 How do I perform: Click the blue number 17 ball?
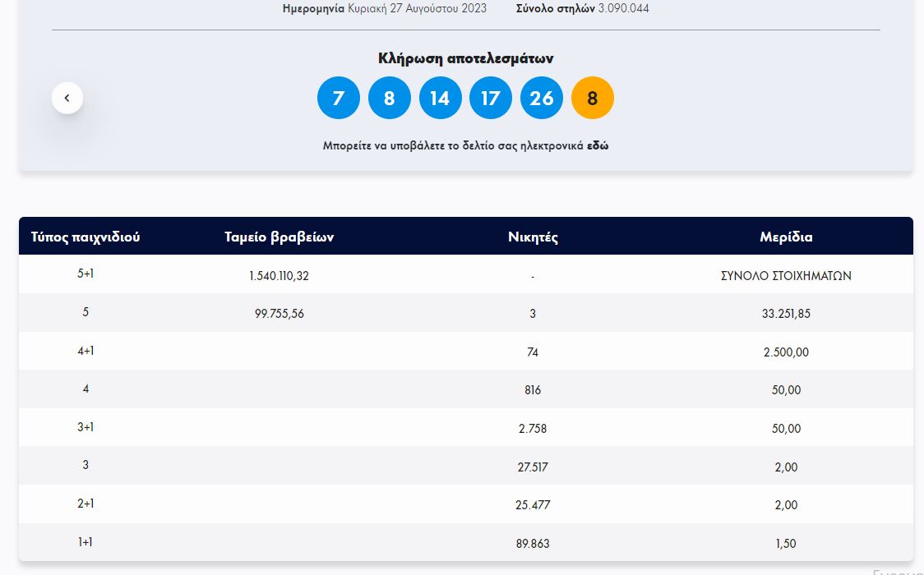[491, 98]
